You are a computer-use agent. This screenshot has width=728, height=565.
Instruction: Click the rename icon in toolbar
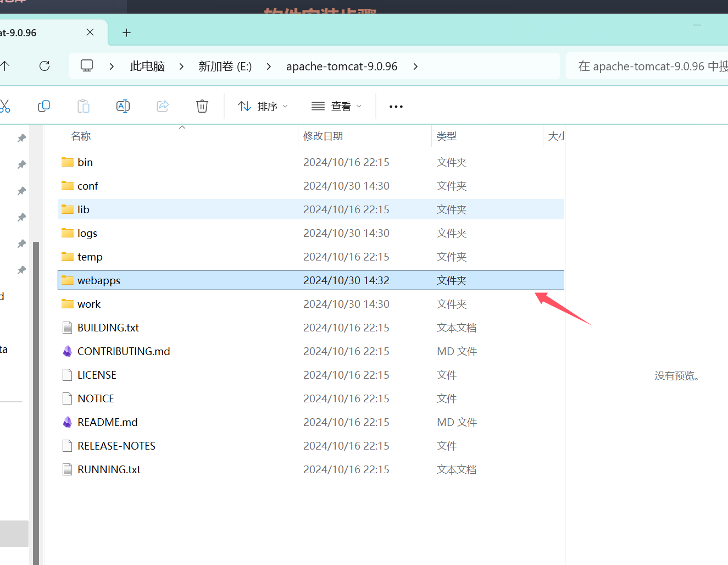coord(123,106)
